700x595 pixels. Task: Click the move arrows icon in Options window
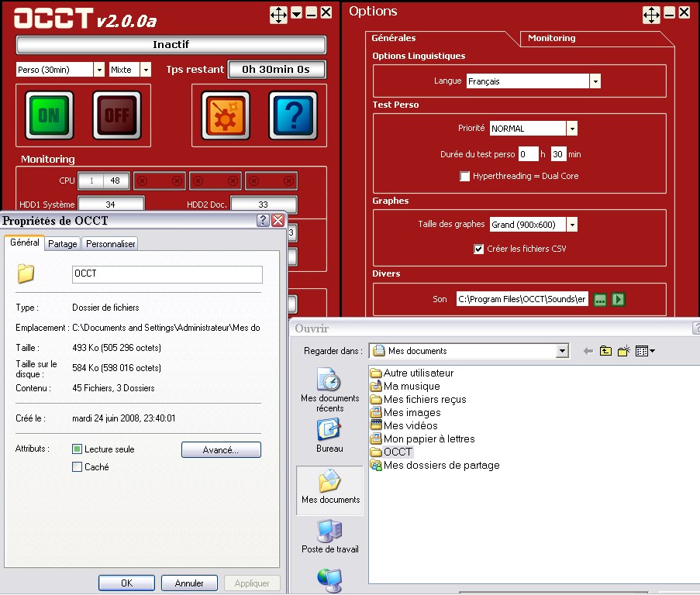coord(651,15)
